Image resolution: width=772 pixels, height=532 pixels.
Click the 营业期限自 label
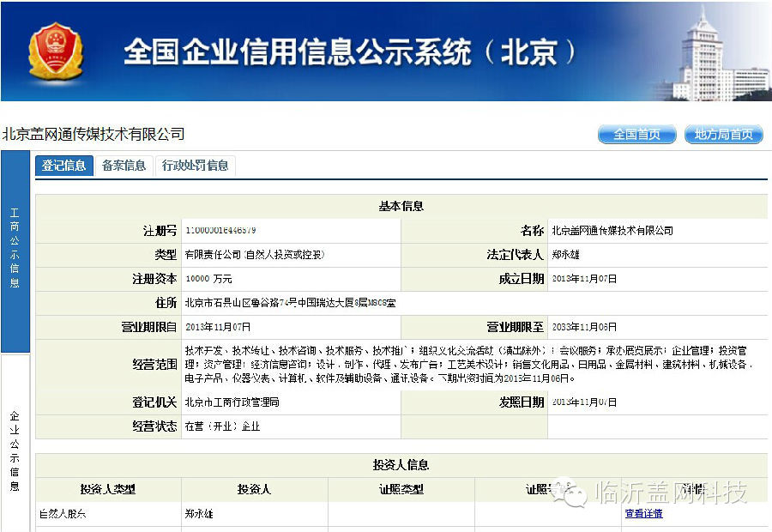148,327
